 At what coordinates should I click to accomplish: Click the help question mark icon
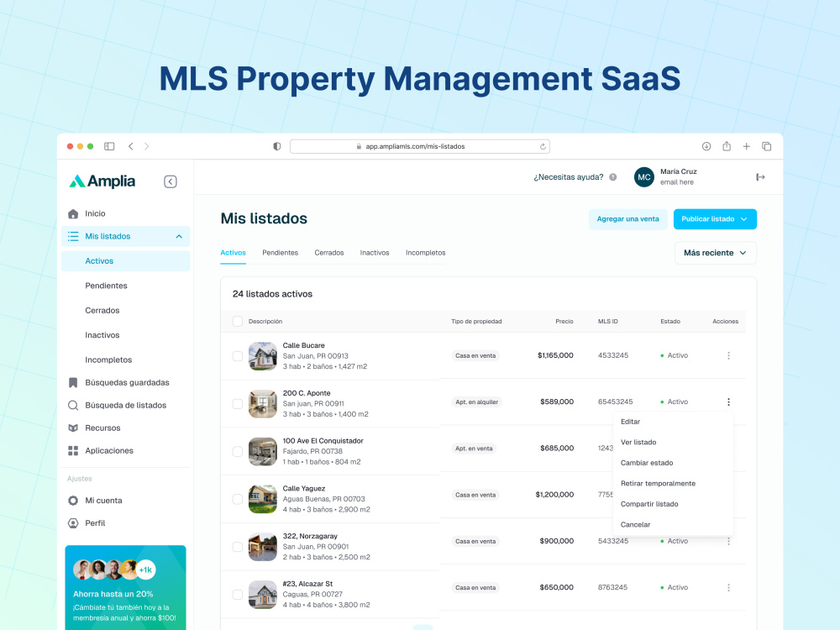[613, 177]
